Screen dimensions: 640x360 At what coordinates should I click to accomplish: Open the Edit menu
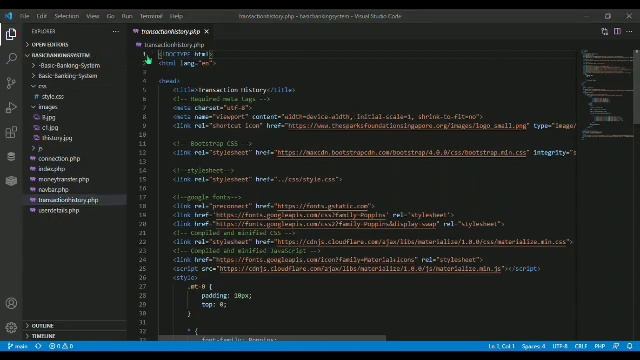coord(41,16)
